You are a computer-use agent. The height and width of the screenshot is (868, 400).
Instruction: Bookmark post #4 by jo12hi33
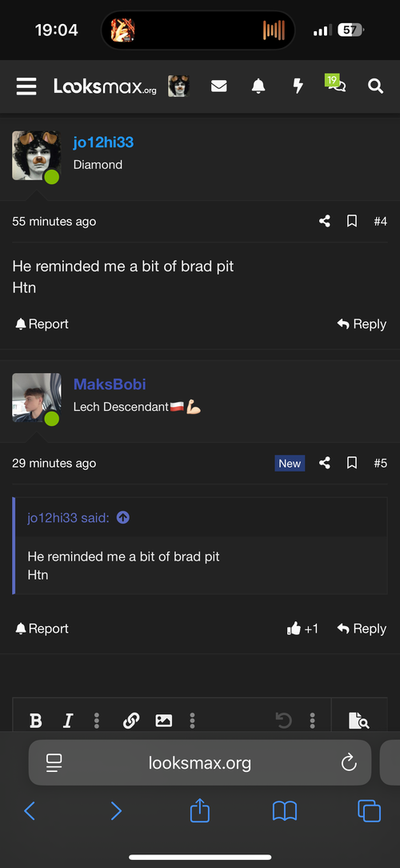click(x=352, y=222)
